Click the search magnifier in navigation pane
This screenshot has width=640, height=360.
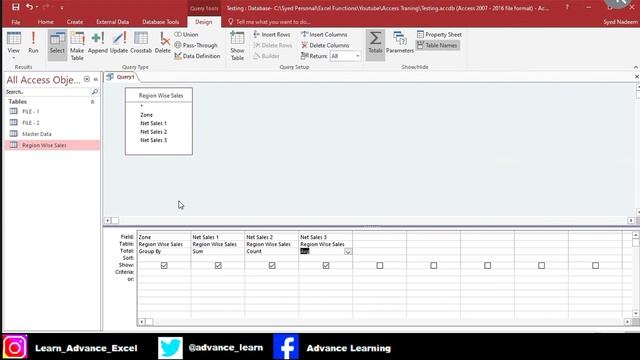[95, 92]
